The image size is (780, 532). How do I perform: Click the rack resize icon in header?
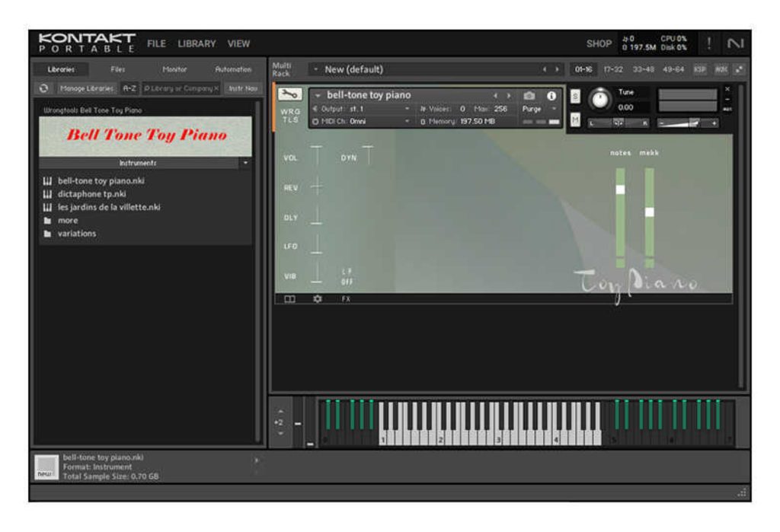pyautogui.click(x=739, y=69)
